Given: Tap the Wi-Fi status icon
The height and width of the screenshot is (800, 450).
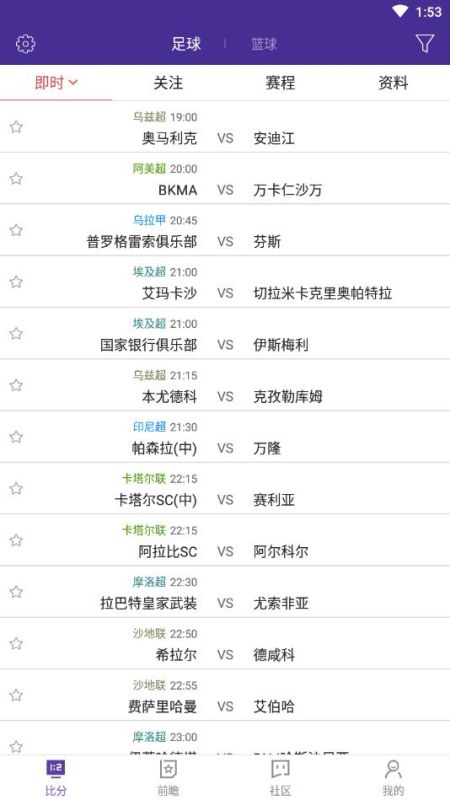Looking at the screenshot, I should (x=400, y=11).
